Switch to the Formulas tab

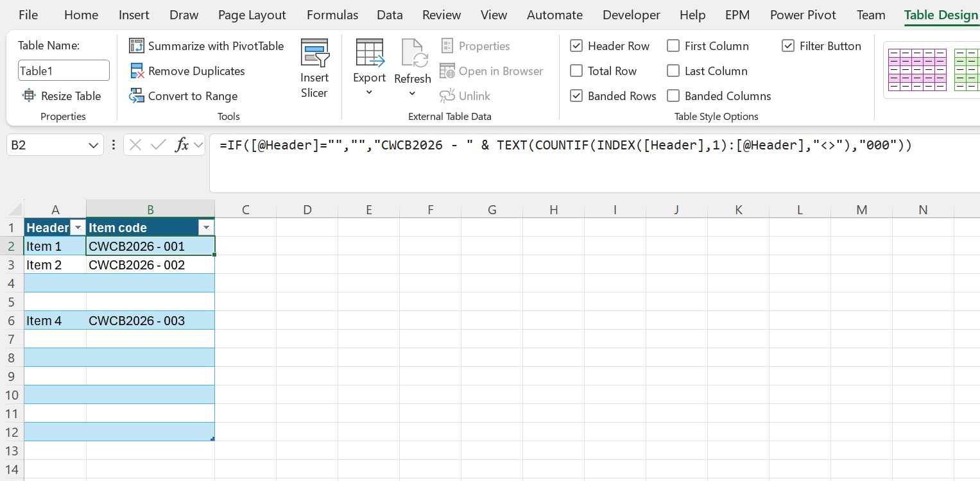pyautogui.click(x=332, y=15)
